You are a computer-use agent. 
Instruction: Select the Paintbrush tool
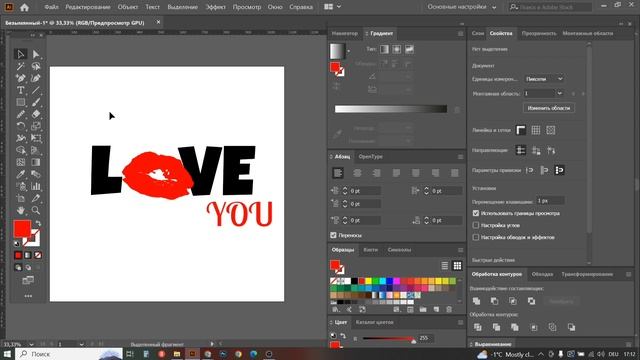36,102
